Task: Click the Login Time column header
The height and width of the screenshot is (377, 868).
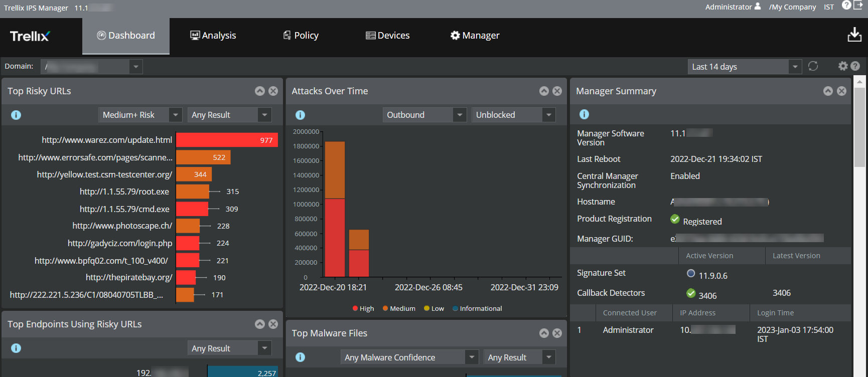Action: pos(800,313)
